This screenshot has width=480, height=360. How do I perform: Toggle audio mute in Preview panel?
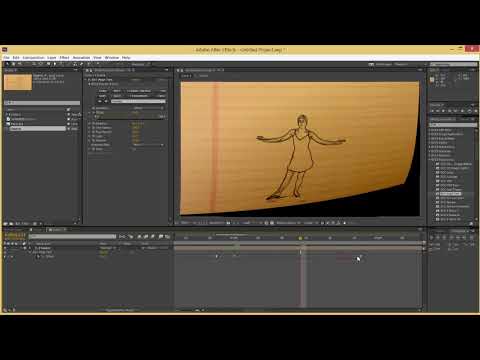point(463,111)
